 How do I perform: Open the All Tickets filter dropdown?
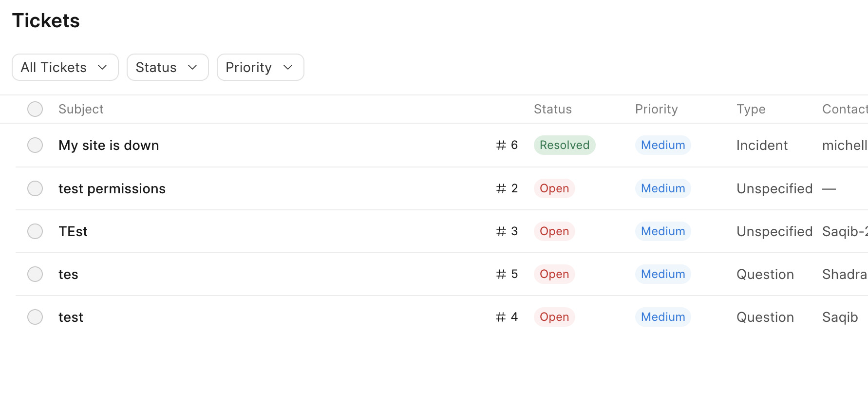(x=65, y=67)
